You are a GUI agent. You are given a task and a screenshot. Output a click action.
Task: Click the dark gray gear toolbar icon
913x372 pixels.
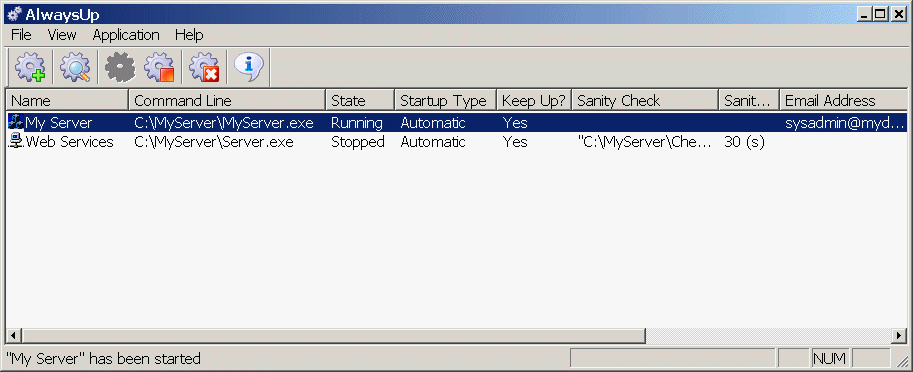click(120, 68)
